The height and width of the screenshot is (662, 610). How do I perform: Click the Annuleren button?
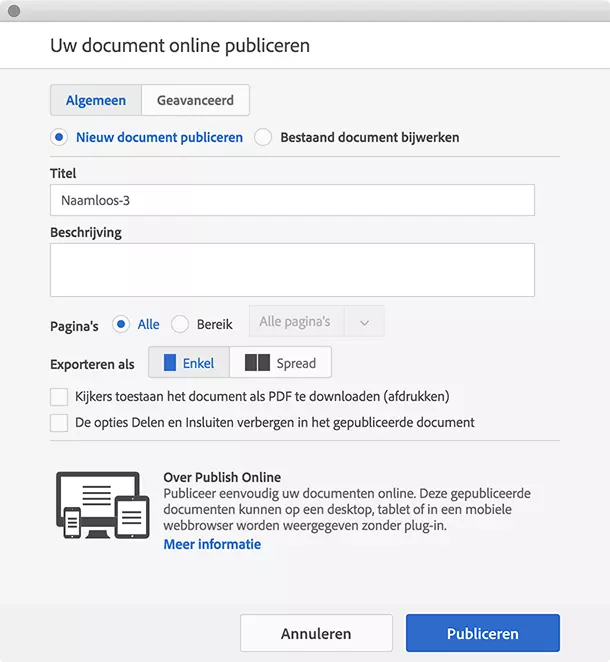coord(316,633)
